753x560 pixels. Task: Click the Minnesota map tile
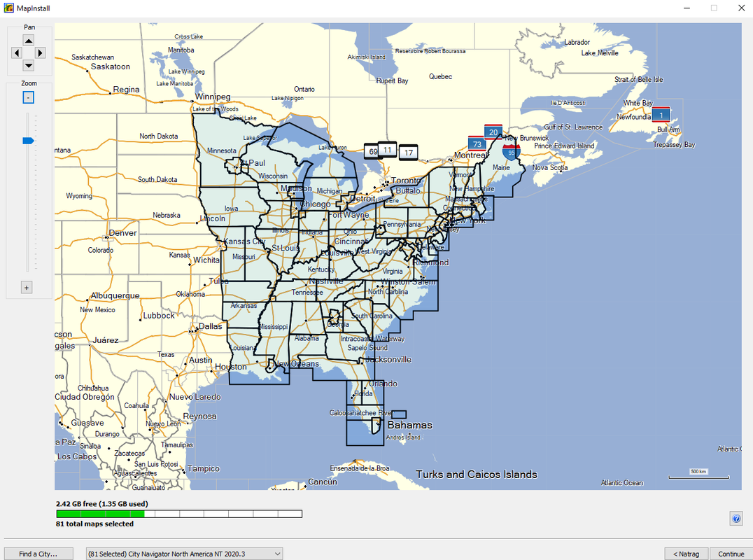[221, 150]
